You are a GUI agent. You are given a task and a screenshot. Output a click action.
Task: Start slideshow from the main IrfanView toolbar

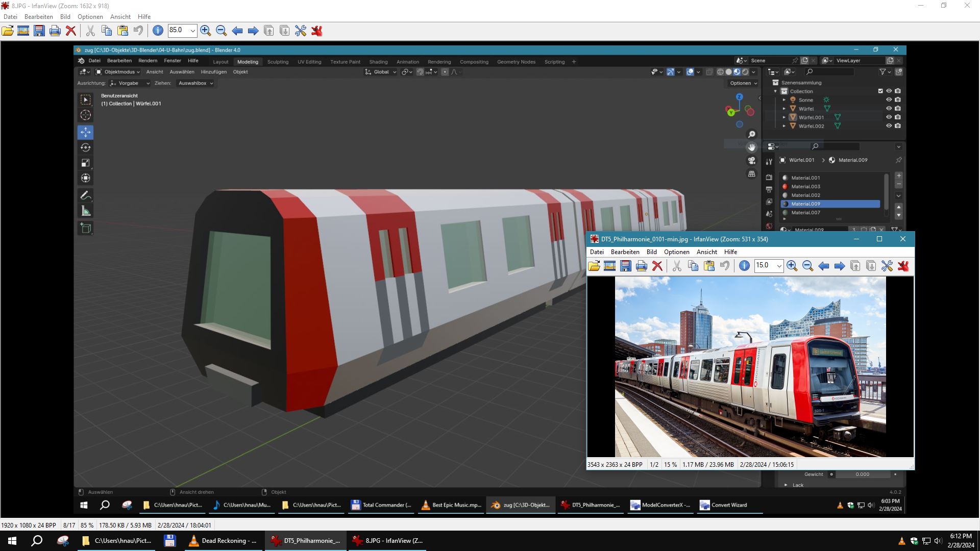pyautogui.click(x=23, y=31)
